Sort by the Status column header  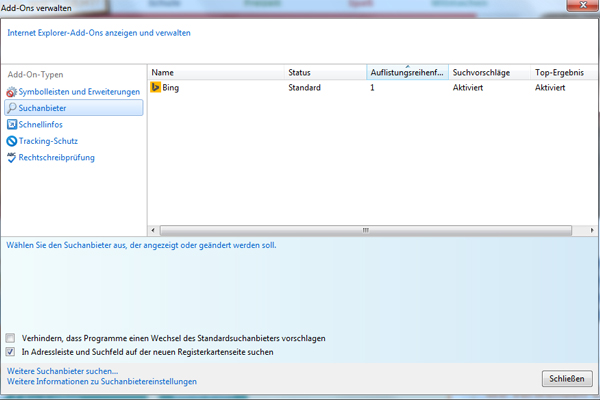(324, 73)
